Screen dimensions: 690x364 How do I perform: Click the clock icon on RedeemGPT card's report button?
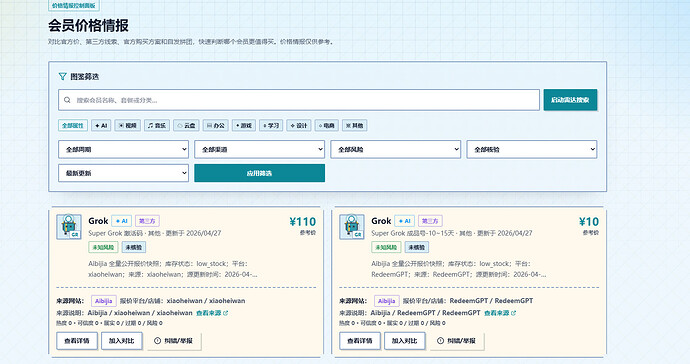(440, 341)
